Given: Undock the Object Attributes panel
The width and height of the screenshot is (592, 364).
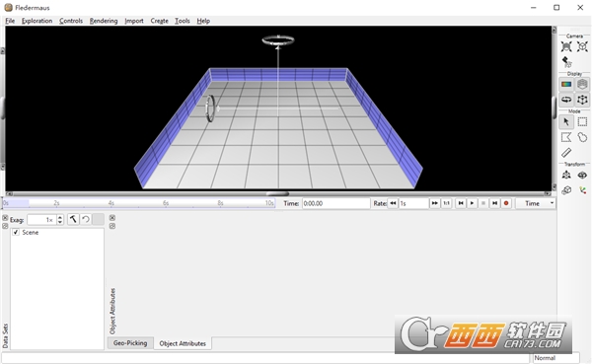Looking at the screenshot, I should [112, 226].
